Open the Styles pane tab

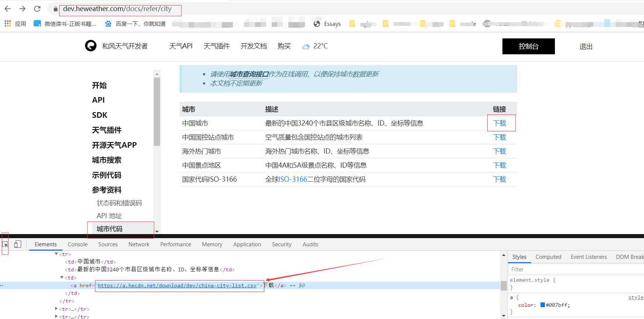pos(519,257)
